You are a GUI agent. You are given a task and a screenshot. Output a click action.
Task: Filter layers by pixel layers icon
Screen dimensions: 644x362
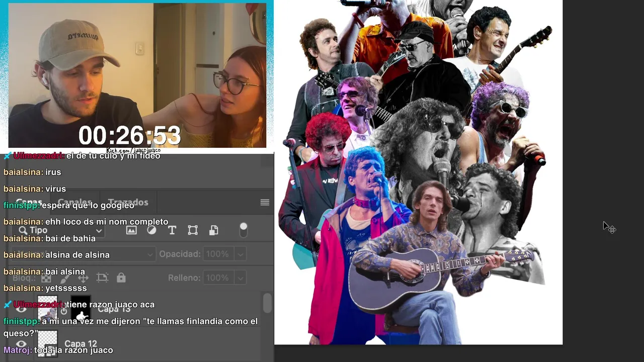click(131, 230)
